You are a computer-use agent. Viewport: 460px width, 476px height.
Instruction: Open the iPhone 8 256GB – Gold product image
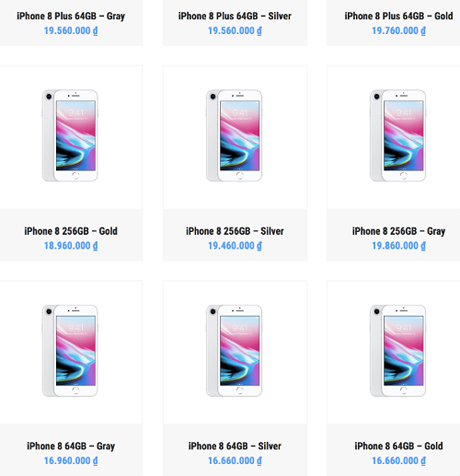click(x=71, y=137)
